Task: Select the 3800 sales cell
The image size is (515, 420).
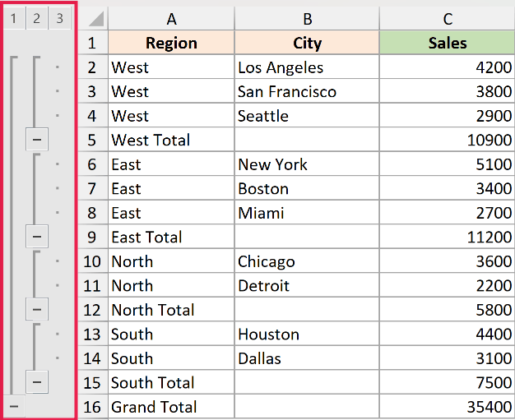Action: point(448,91)
